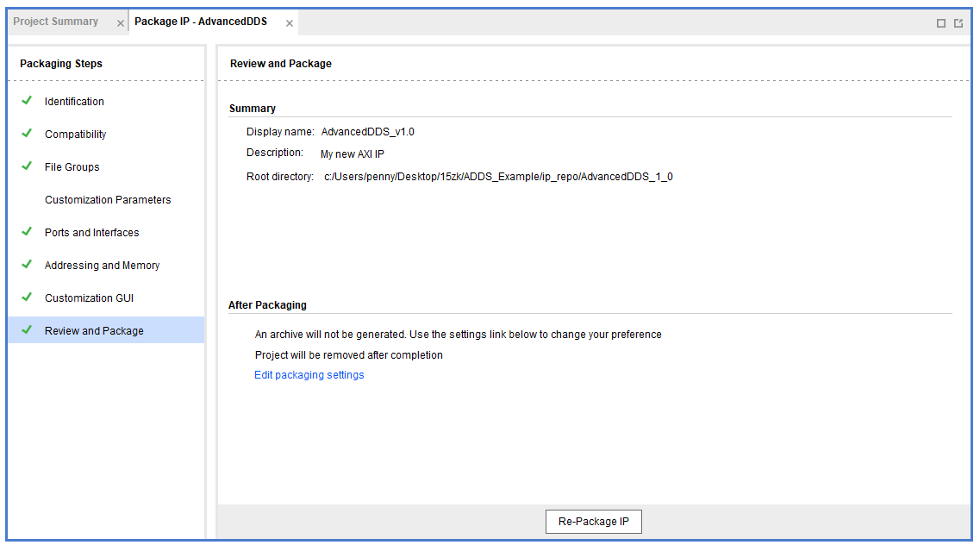Maximize the Package IP panel
Screen dimensions: 980x545
[x=941, y=23]
